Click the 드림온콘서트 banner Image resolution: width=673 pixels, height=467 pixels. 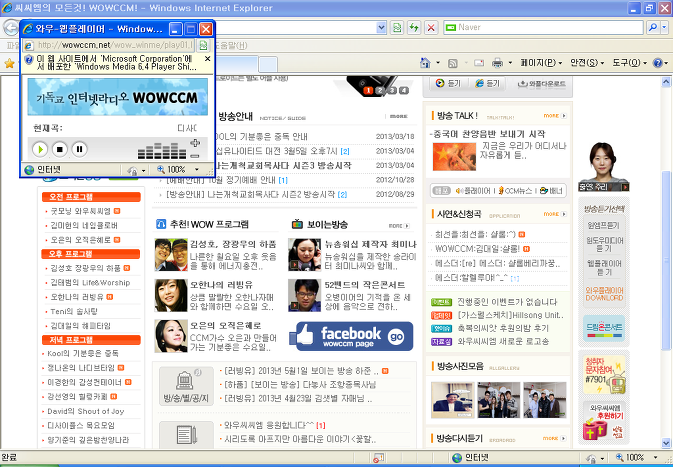[604, 328]
